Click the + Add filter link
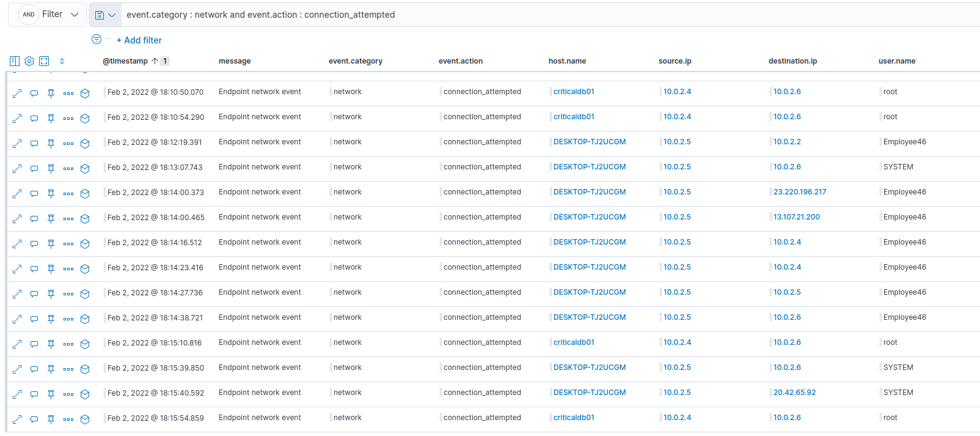The image size is (980, 436). 139,40
